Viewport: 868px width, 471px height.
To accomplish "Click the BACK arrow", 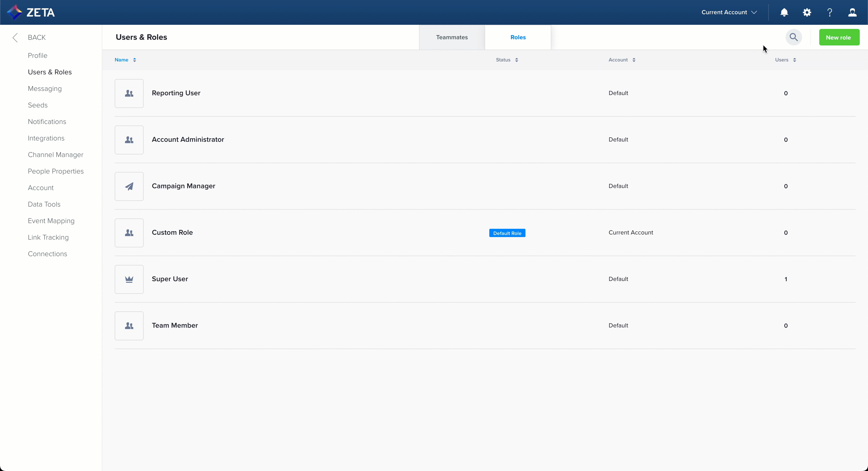I will (x=15, y=37).
